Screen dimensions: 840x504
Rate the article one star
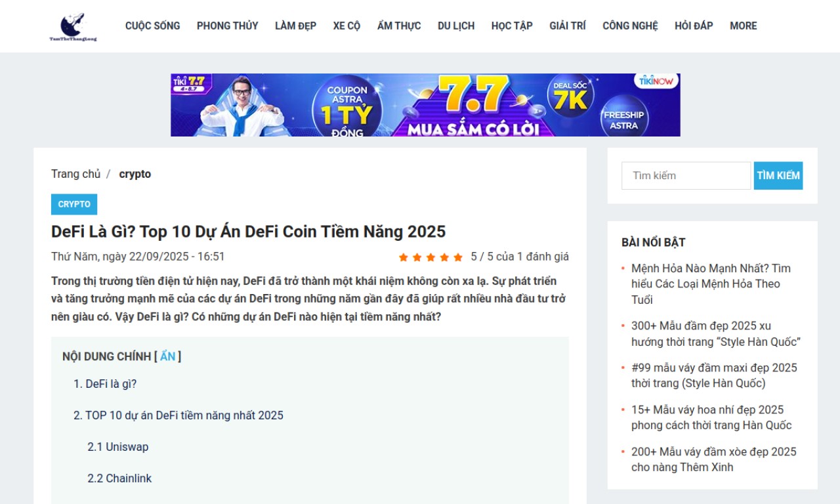pyautogui.click(x=403, y=257)
